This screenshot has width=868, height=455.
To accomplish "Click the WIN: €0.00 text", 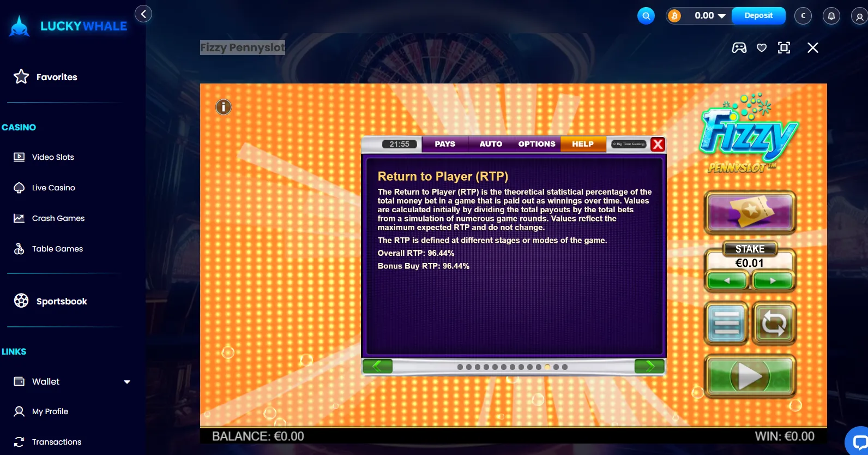I will click(x=785, y=436).
